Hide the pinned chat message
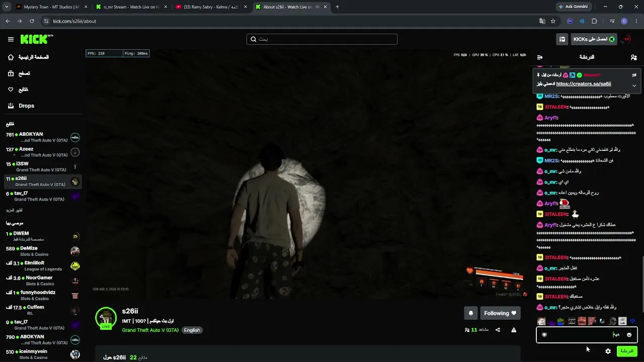644x362 pixels. 634,75
